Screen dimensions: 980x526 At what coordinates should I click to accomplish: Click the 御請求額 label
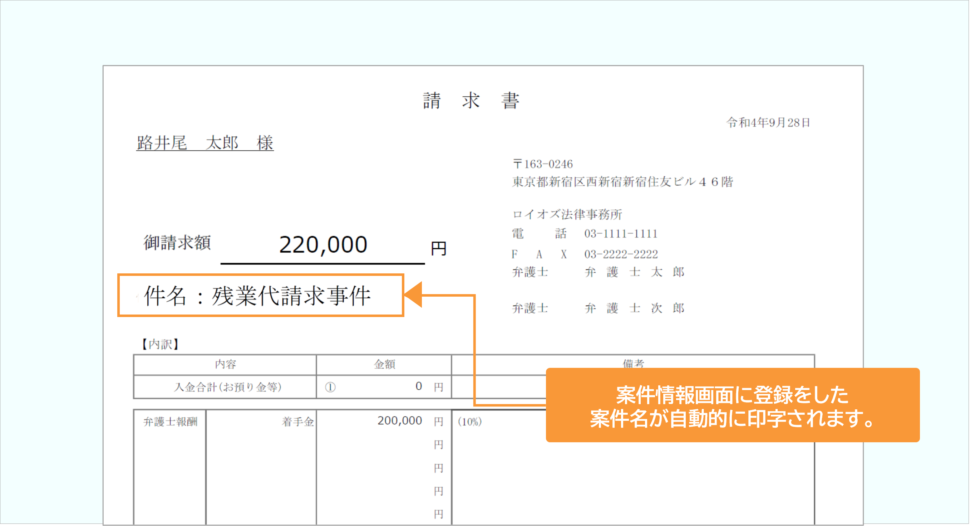[x=177, y=243]
